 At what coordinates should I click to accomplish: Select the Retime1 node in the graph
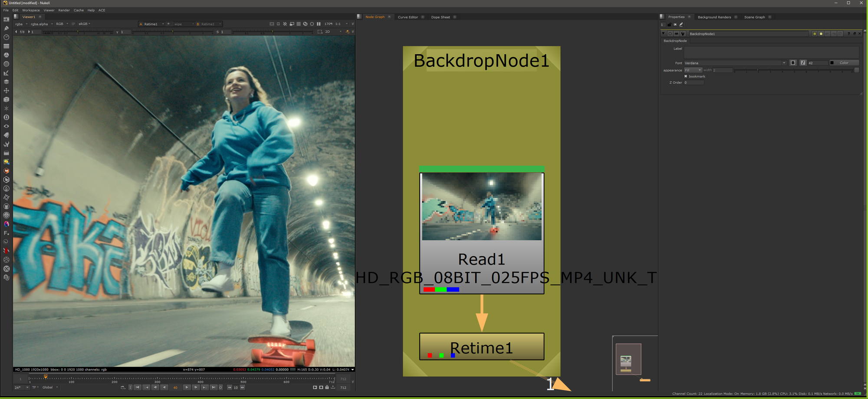tap(481, 347)
